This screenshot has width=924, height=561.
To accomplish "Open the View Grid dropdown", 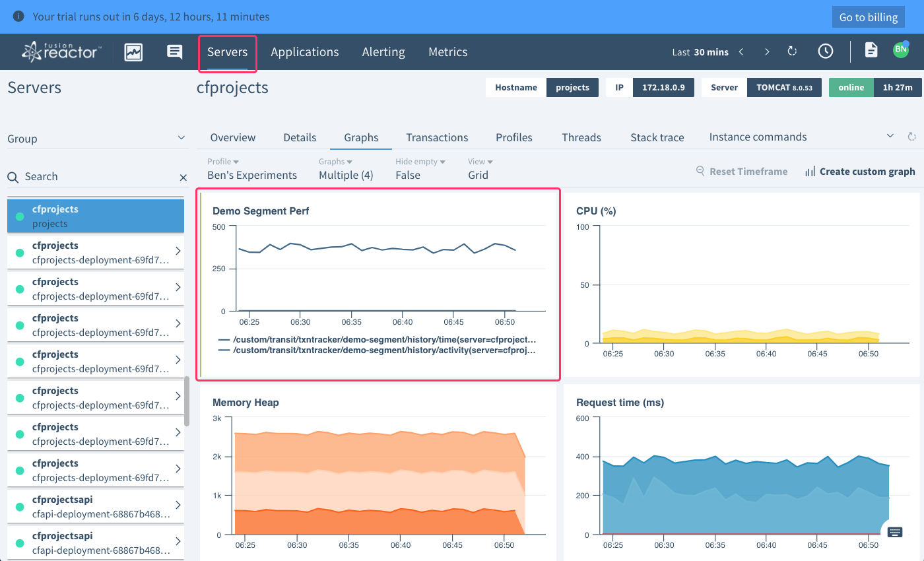I will (x=480, y=169).
